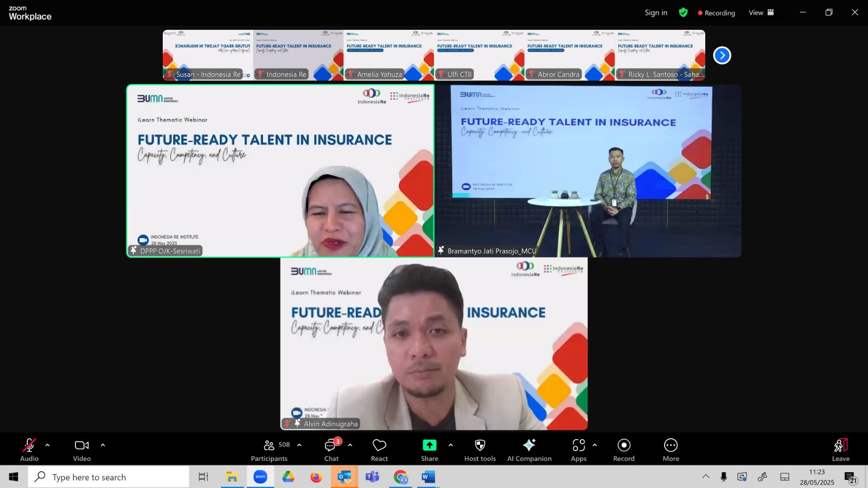Start recording with Record button
This screenshot has width=868, height=488.
[x=624, y=450]
